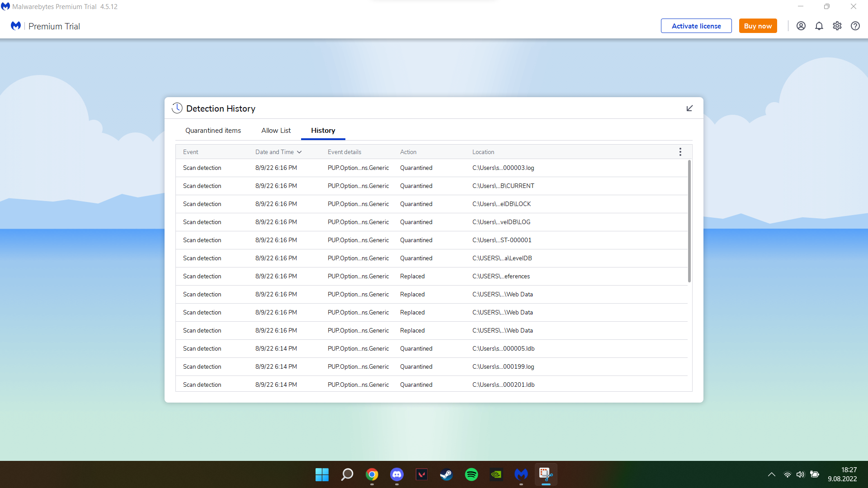Select the row with location C:\Users\...velDB\LOG

point(432,222)
